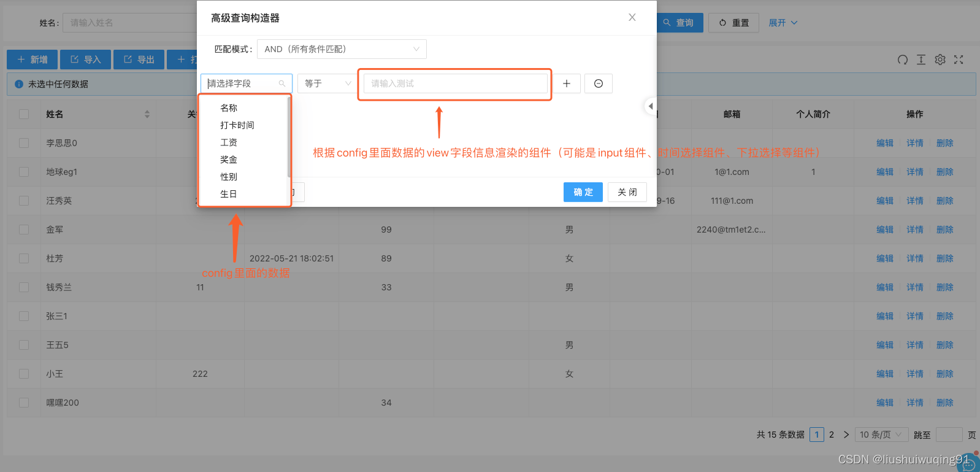
Task: Select all rows with header checkbox
Action: coord(24,114)
